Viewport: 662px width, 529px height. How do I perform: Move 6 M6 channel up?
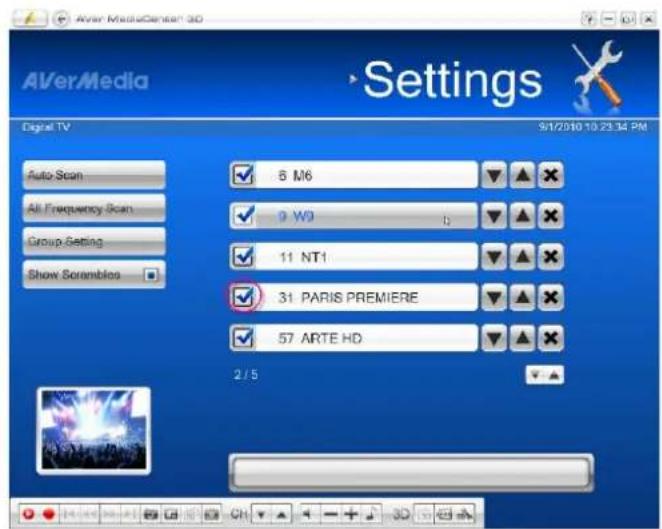(x=523, y=175)
